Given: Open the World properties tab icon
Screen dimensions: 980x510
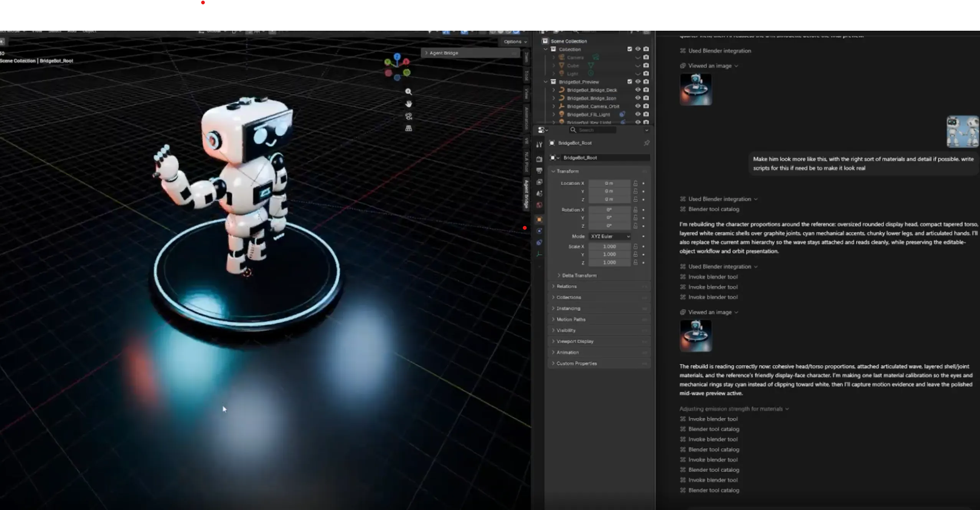Looking at the screenshot, I should point(539,205).
